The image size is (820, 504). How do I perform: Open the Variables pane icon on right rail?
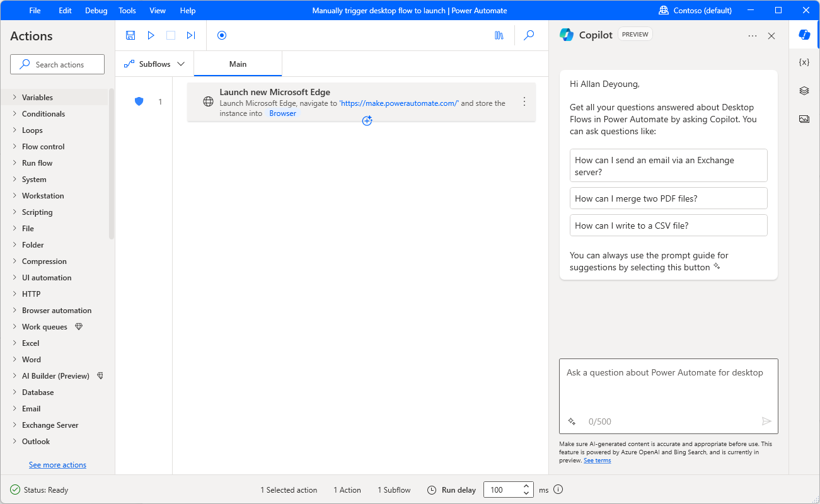point(804,62)
